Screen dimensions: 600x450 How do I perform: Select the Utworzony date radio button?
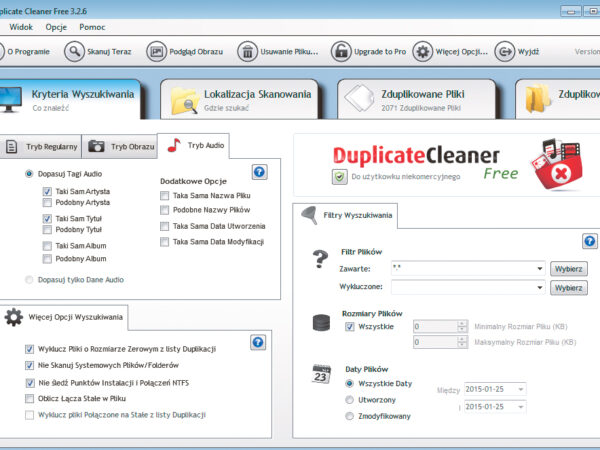coord(349,397)
